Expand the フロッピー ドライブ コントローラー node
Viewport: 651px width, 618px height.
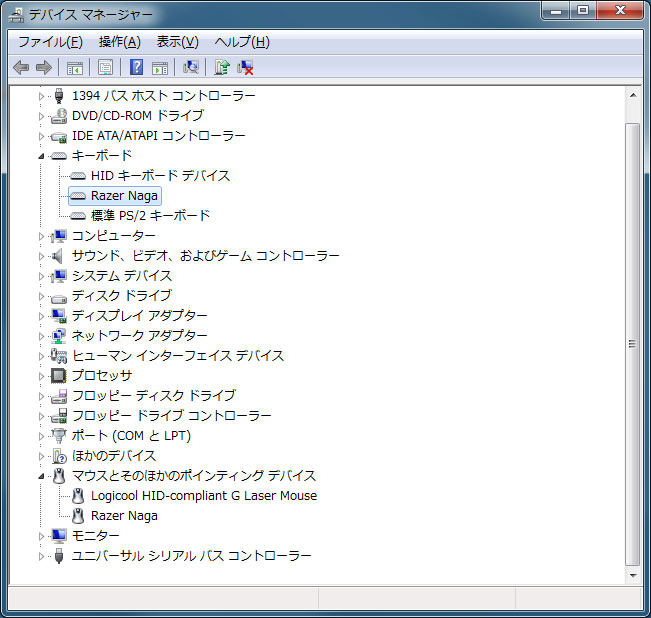point(41,416)
